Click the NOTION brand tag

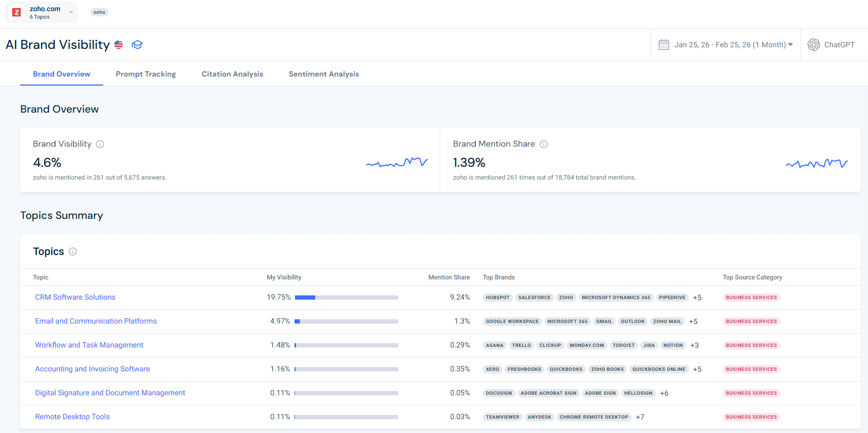(x=673, y=345)
